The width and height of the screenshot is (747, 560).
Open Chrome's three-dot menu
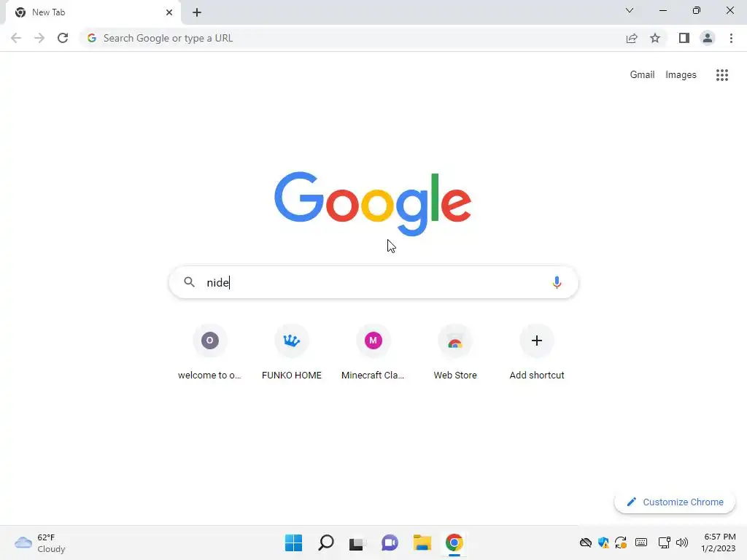coord(731,38)
